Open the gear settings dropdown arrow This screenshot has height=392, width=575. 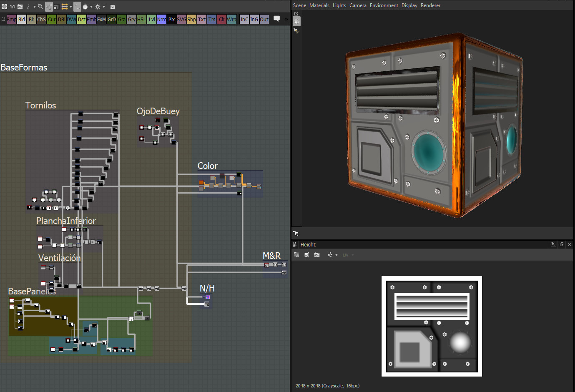[104, 7]
